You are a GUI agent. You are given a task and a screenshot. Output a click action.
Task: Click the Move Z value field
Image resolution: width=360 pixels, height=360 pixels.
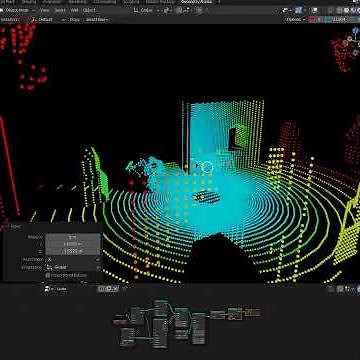point(73,252)
